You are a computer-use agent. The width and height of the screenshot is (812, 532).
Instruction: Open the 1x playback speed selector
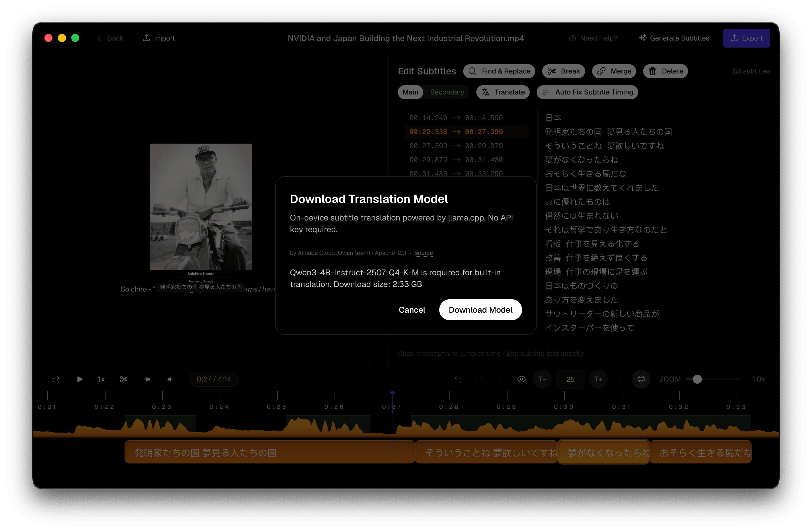(101, 379)
